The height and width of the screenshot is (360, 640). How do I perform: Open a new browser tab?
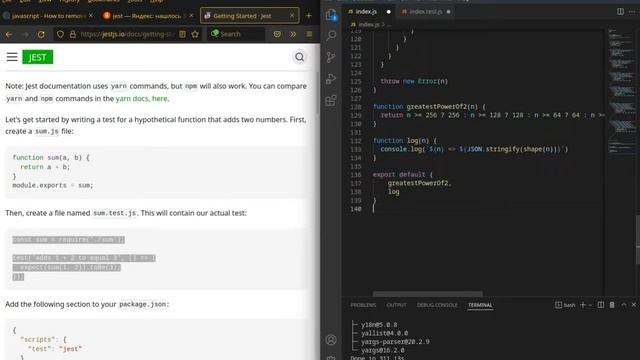[x=309, y=16]
